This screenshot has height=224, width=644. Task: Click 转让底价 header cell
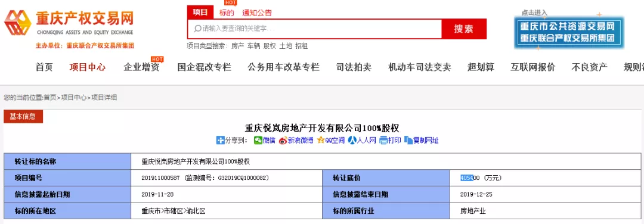tap(386, 178)
